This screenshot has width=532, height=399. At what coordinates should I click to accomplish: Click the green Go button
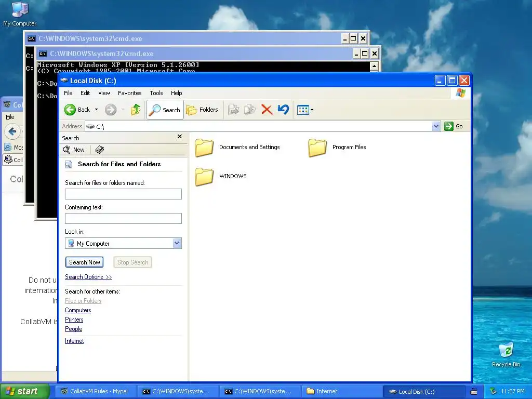click(453, 126)
